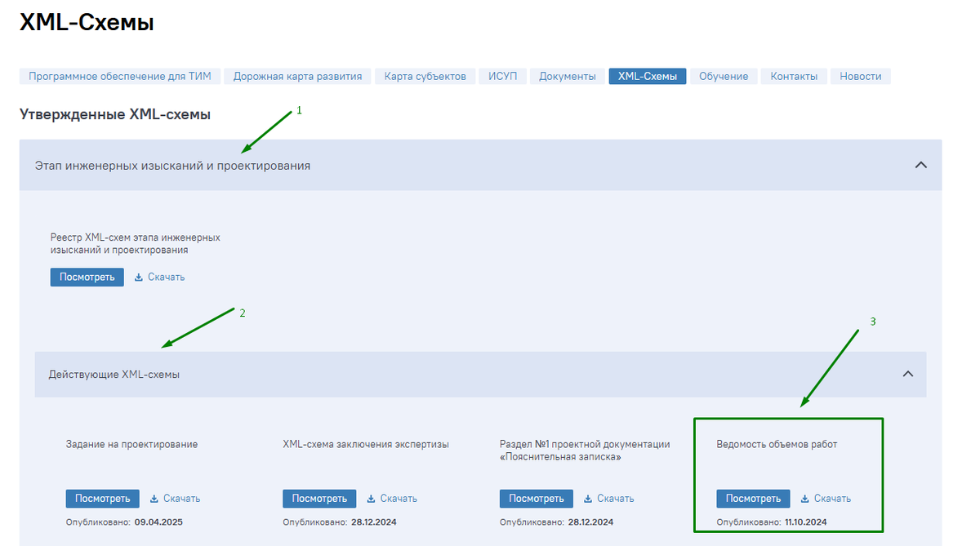Click Посмотреть under Задание на проектирование

(x=103, y=498)
